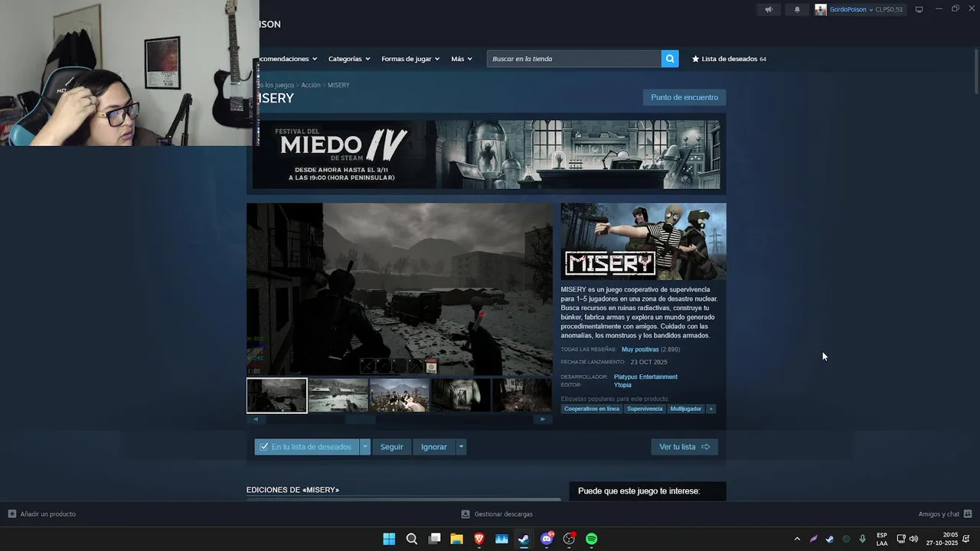Click the Ignorar button
Viewport: 980px width, 551px height.
coord(434,447)
